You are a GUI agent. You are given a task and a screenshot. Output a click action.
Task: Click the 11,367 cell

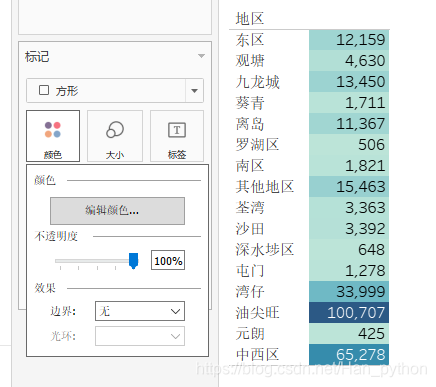pyautogui.click(x=349, y=124)
